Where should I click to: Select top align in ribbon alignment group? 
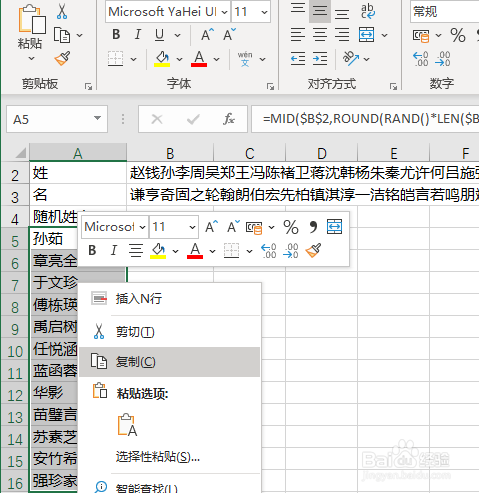pos(298,9)
